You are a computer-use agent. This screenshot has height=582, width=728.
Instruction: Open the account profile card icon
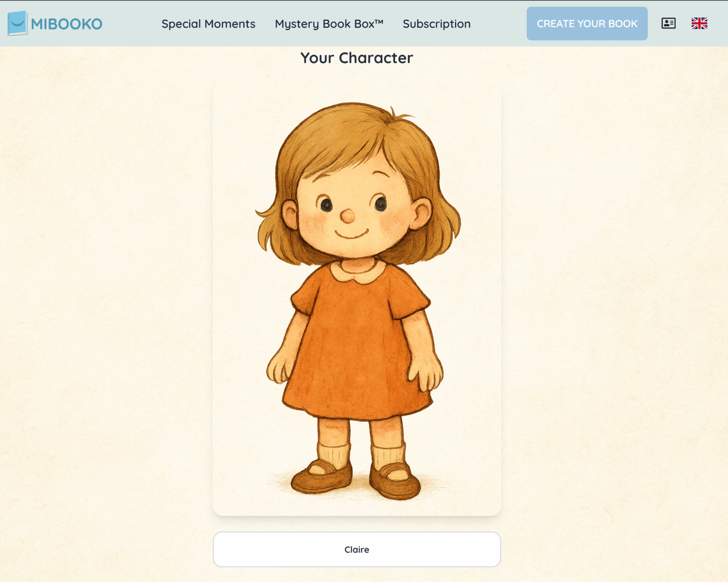[668, 23]
